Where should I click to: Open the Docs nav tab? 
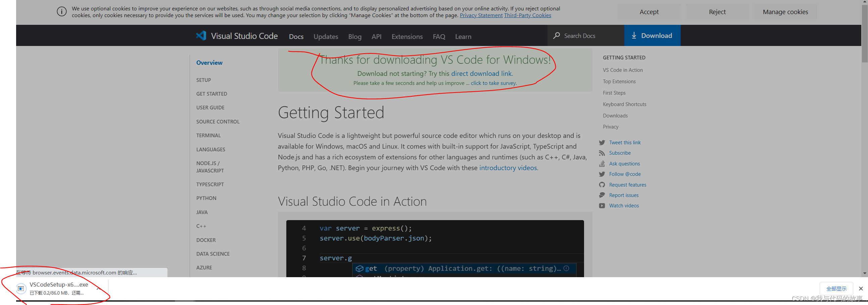(x=296, y=36)
